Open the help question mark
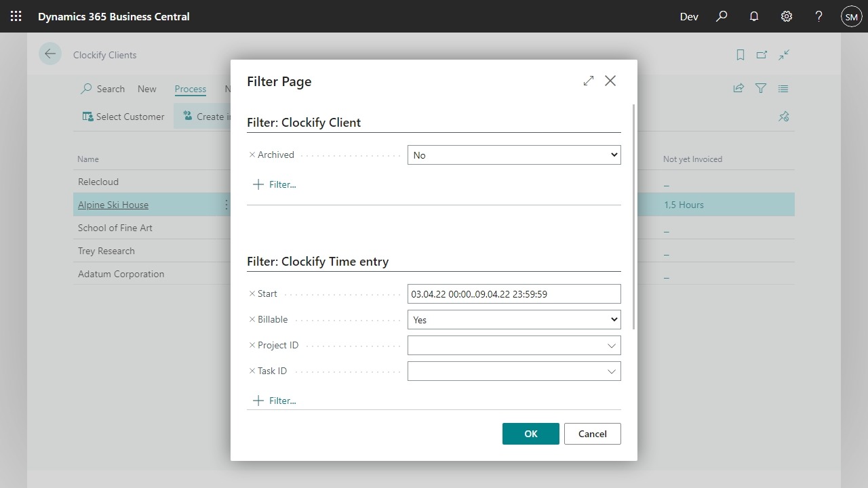The width and height of the screenshot is (868, 488). pyautogui.click(x=818, y=16)
